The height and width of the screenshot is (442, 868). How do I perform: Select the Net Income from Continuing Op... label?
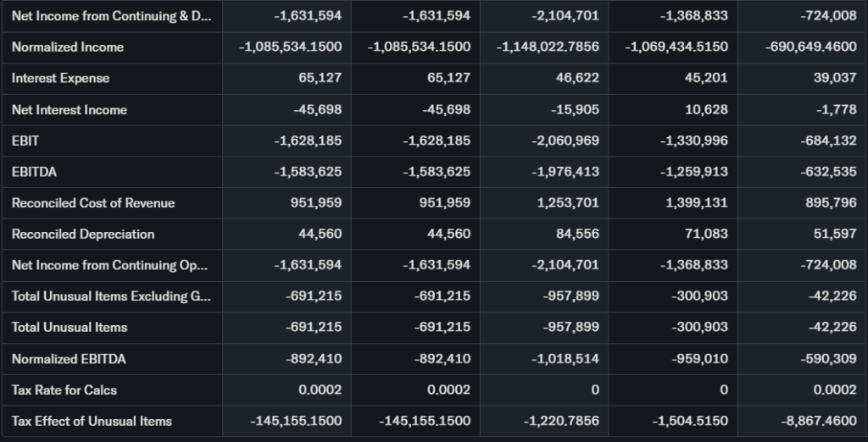coord(109,266)
